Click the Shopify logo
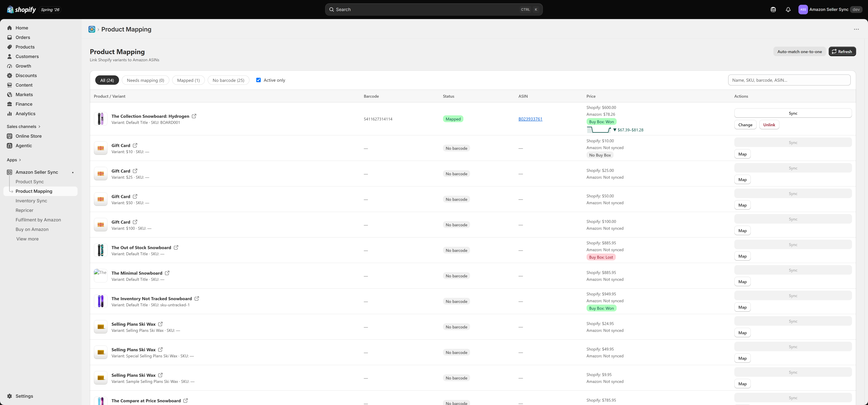This screenshot has width=868, height=405. pyautogui.click(x=21, y=9)
